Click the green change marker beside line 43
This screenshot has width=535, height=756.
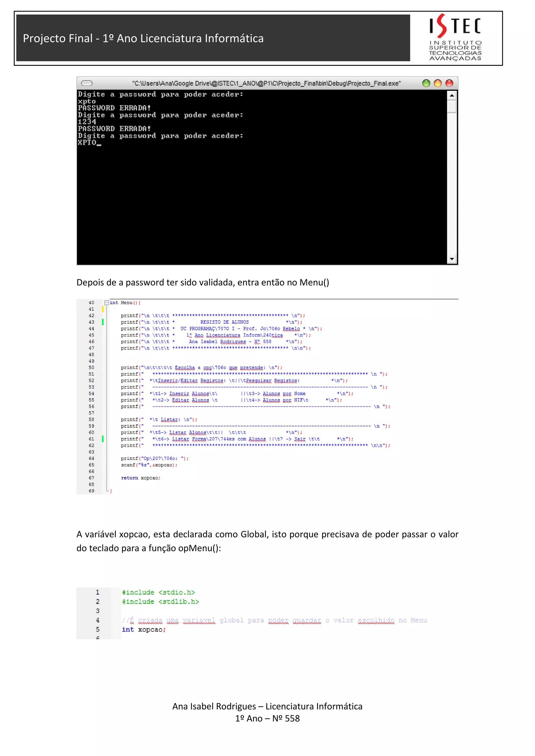[x=103, y=322]
